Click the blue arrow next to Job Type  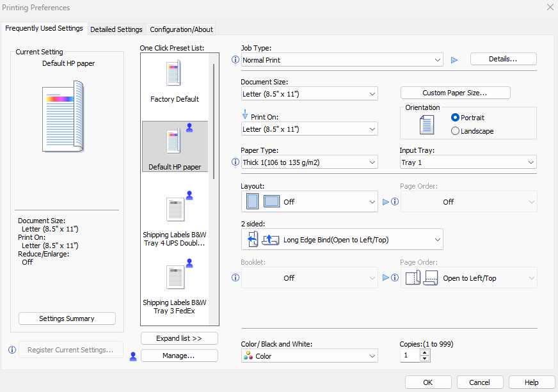point(454,59)
